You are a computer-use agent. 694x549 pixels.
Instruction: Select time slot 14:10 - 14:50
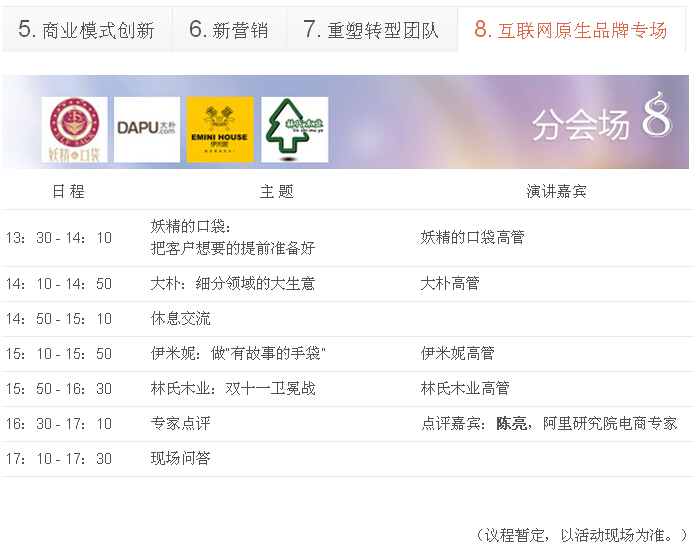click(x=59, y=284)
